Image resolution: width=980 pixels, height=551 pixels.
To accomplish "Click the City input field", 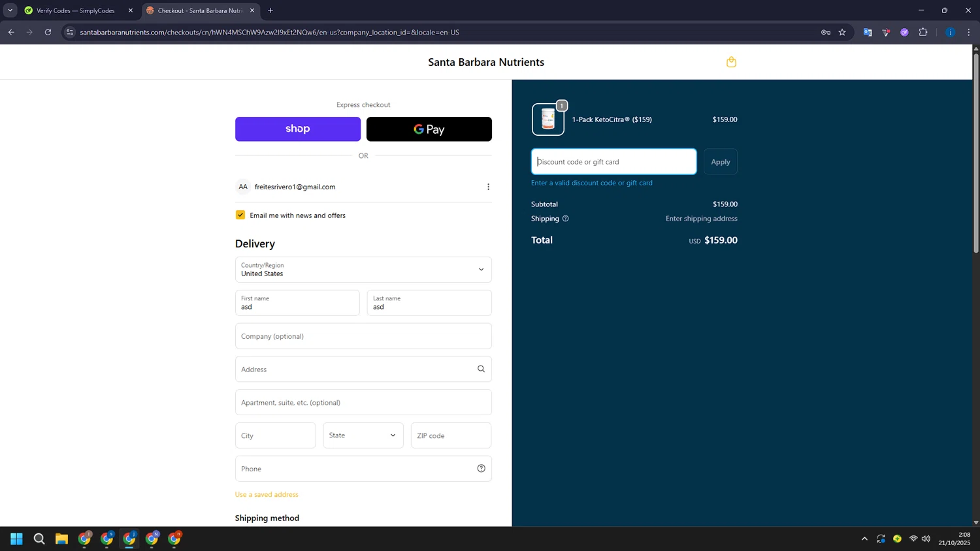I will click(x=275, y=435).
